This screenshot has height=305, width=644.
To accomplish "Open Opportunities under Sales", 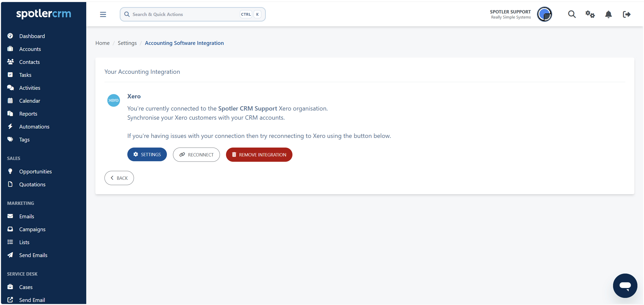I will tap(35, 171).
